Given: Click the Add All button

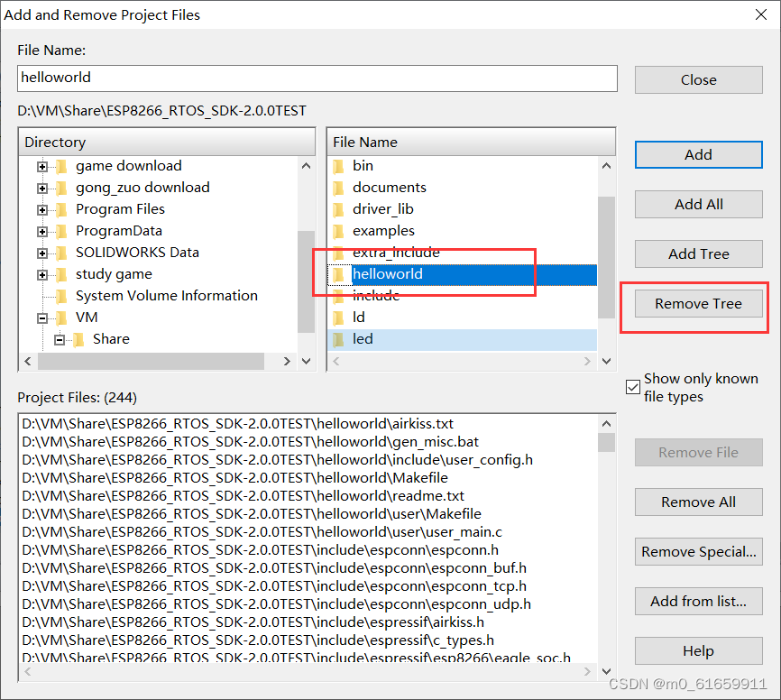Looking at the screenshot, I should tap(698, 204).
